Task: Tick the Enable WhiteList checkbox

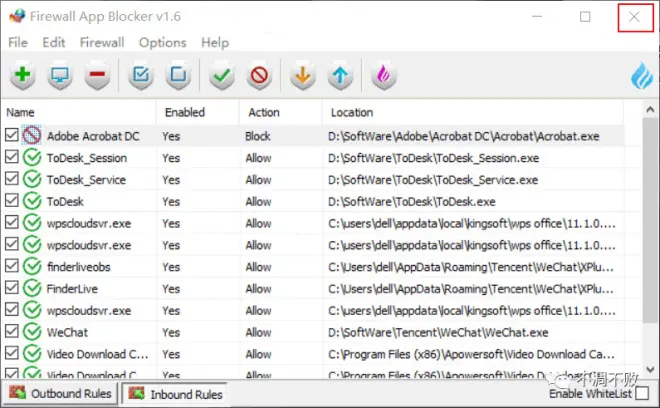Action: point(642,394)
